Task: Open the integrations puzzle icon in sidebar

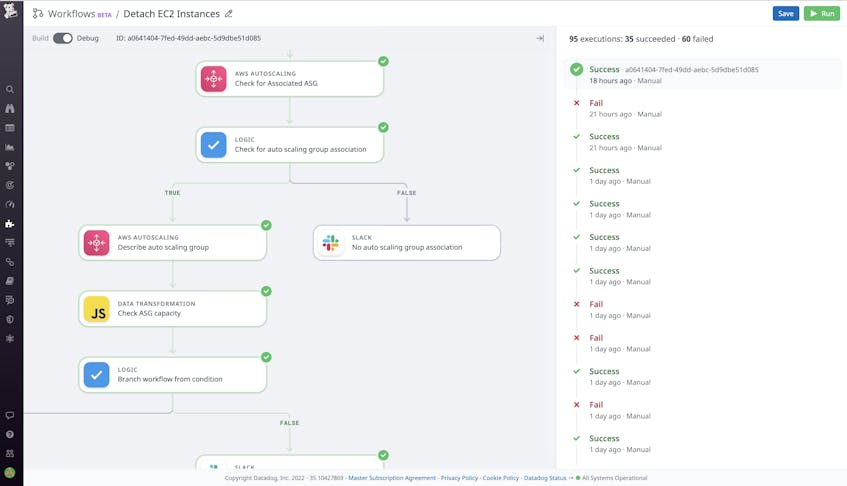Action: pos(10,224)
